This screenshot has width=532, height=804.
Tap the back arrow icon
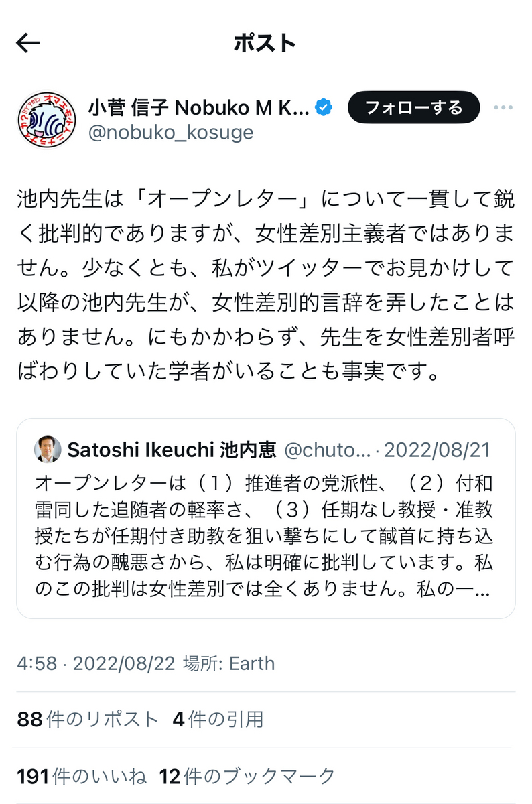tap(27, 44)
